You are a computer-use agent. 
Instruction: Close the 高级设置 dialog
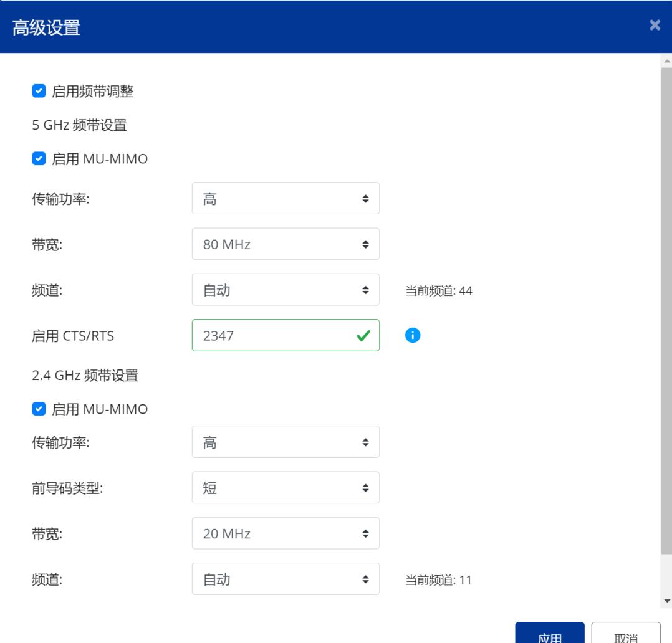tap(654, 25)
